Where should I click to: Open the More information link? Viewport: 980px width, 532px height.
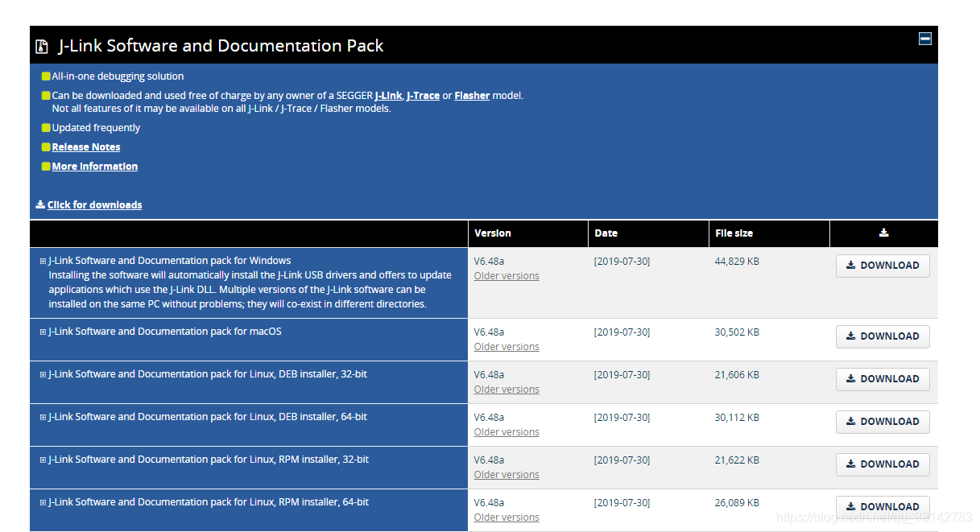[x=95, y=167]
